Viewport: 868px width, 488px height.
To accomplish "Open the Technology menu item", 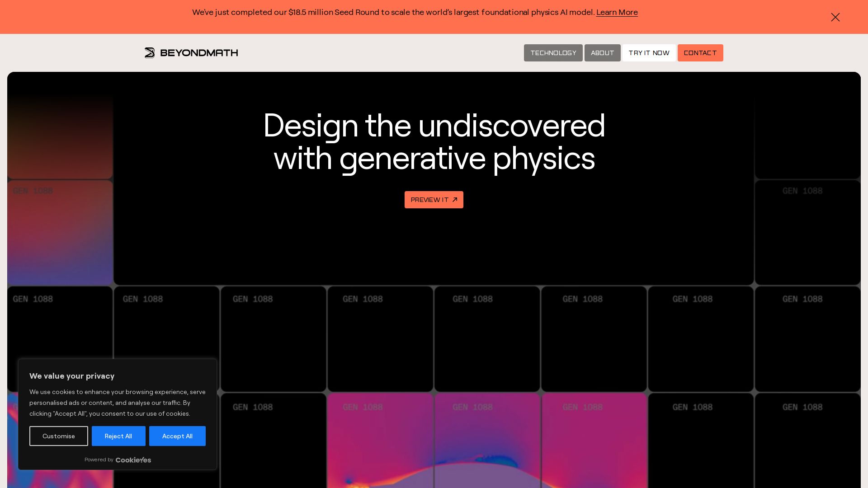I will [x=553, y=53].
